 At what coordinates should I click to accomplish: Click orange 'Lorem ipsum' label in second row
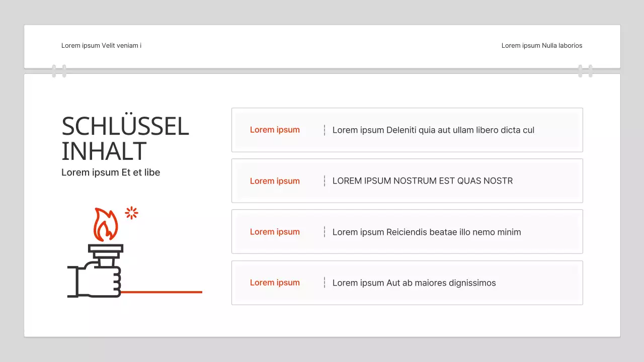click(x=275, y=181)
